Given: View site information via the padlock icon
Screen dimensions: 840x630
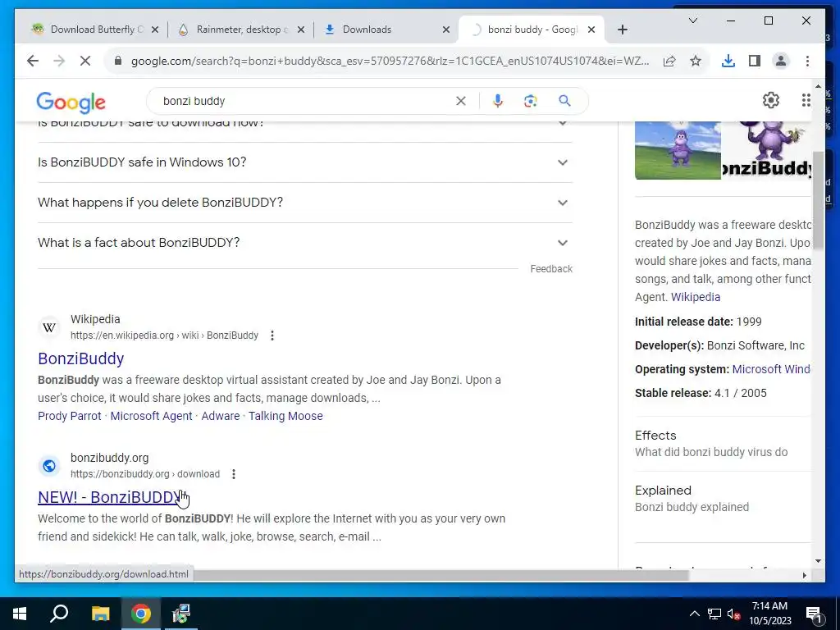Looking at the screenshot, I should click(x=118, y=61).
